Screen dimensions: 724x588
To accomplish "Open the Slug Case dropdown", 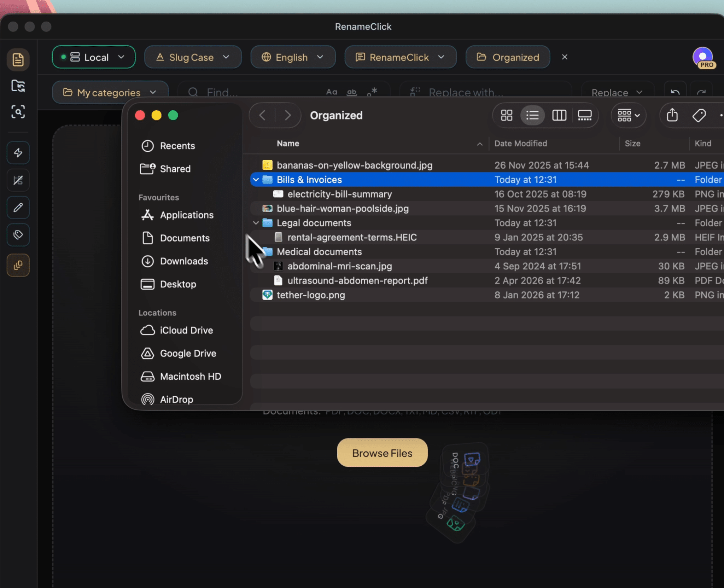I will click(193, 57).
